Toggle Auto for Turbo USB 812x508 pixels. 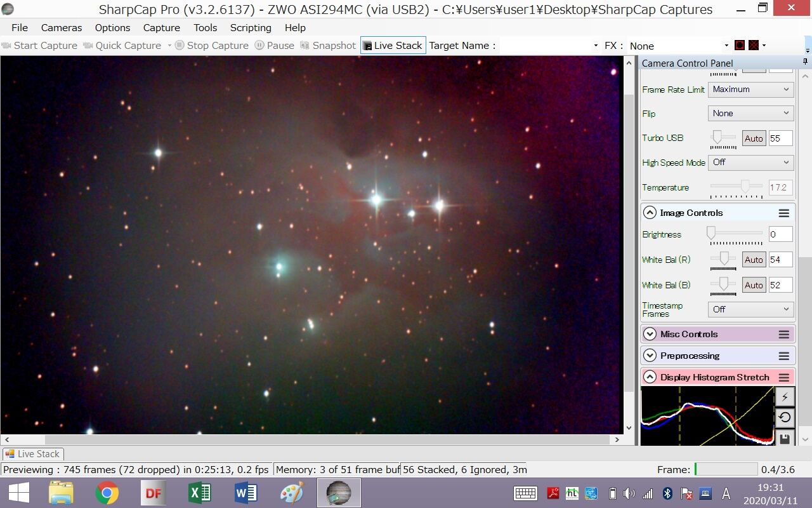(x=754, y=138)
